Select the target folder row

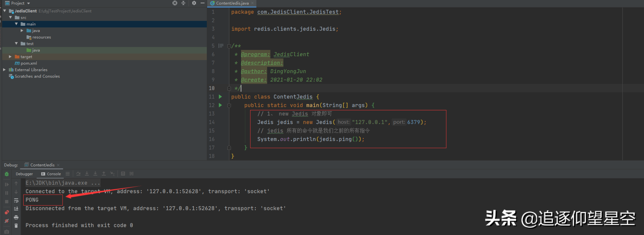click(104, 57)
